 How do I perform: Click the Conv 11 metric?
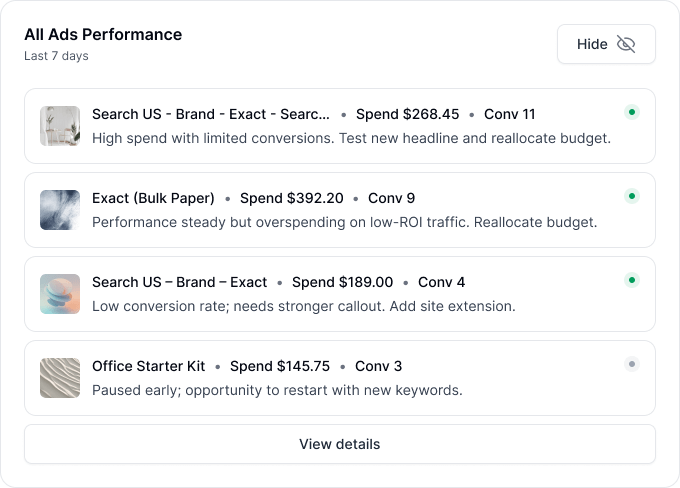[x=509, y=114]
